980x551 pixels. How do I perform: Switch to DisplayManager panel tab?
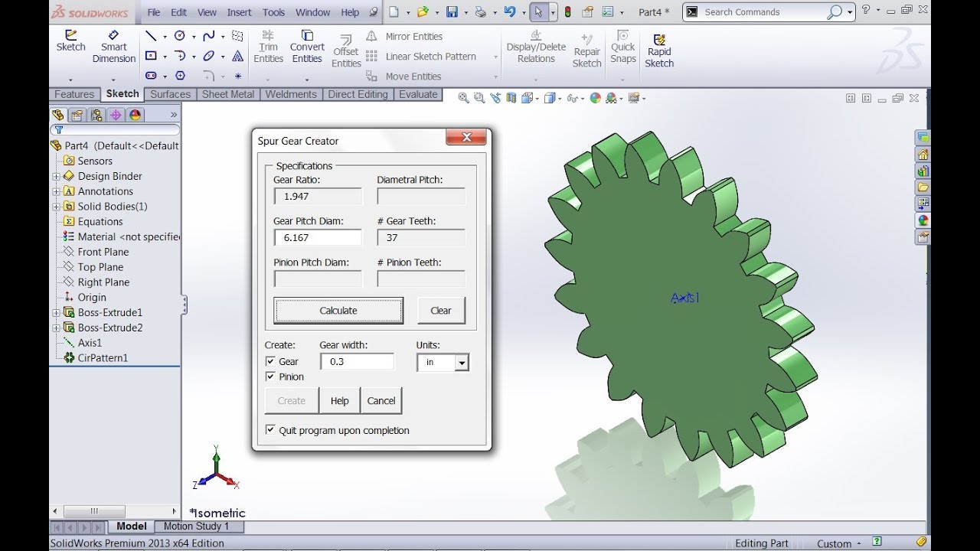coord(136,115)
